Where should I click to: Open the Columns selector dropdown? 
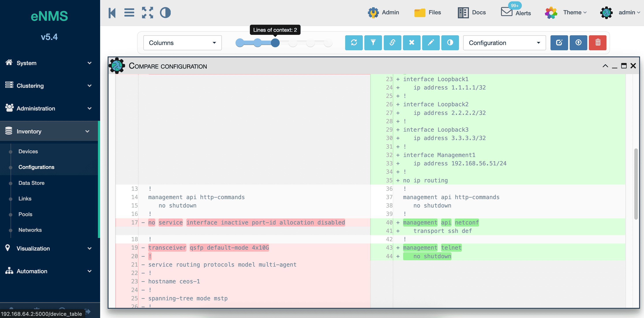pos(182,43)
